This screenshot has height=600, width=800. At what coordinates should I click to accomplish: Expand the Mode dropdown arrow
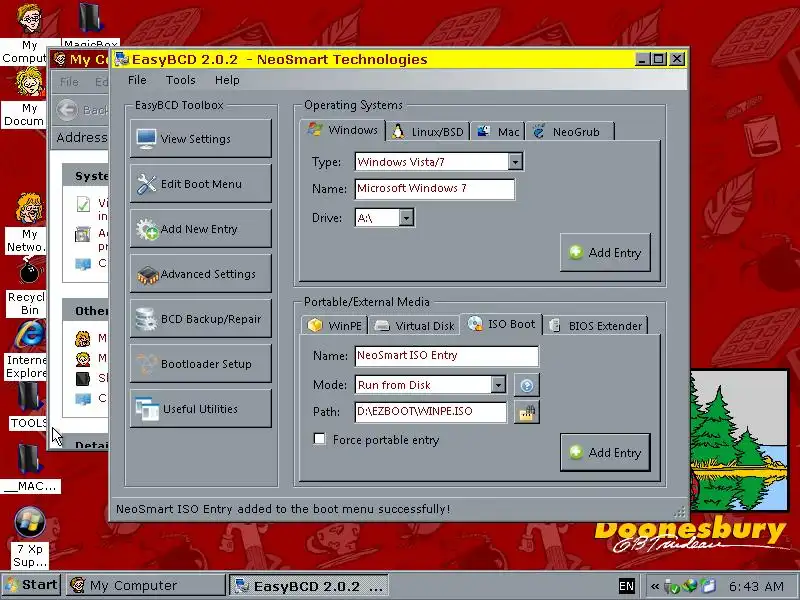coord(498,385)
